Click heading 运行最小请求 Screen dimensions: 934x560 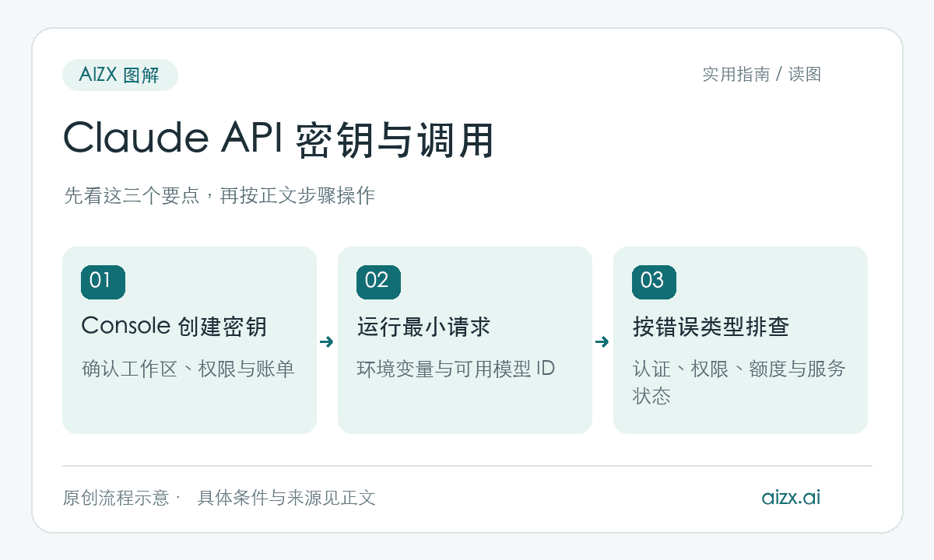click(x=423, y=327)
